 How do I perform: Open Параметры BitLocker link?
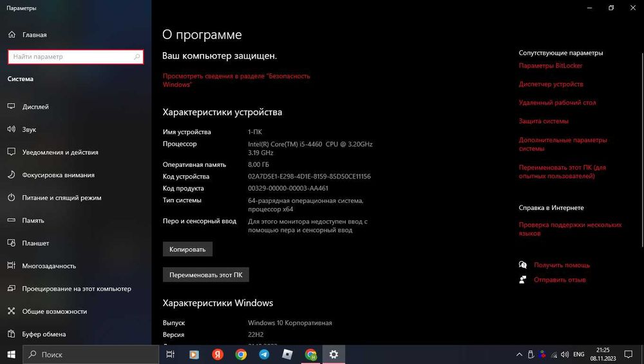[551, 66]
